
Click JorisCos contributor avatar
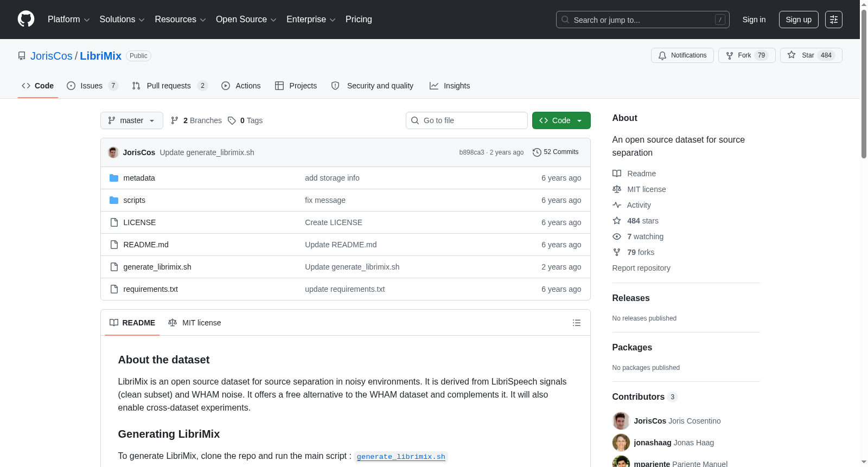(x=621, y=421)
